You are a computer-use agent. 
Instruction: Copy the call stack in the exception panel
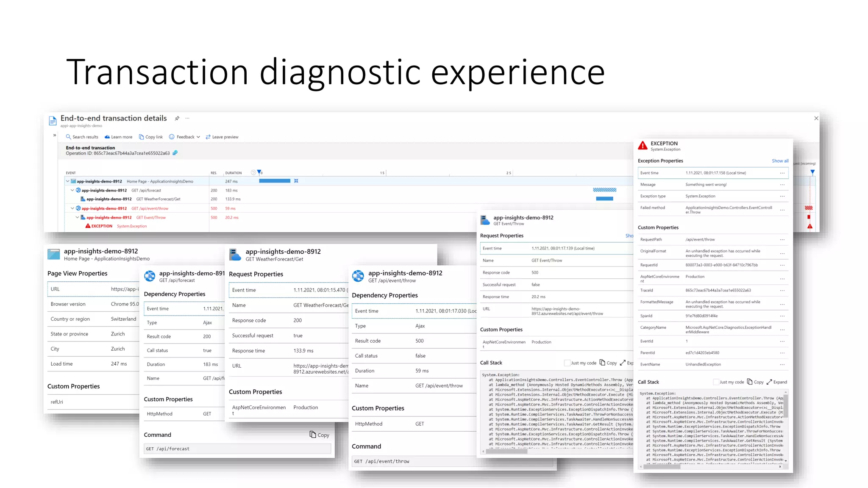click(755, 382)
